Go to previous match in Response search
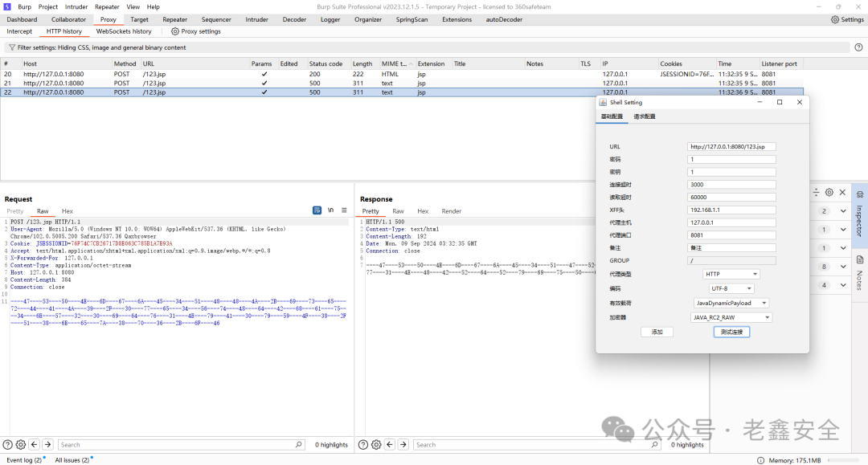 390,445
